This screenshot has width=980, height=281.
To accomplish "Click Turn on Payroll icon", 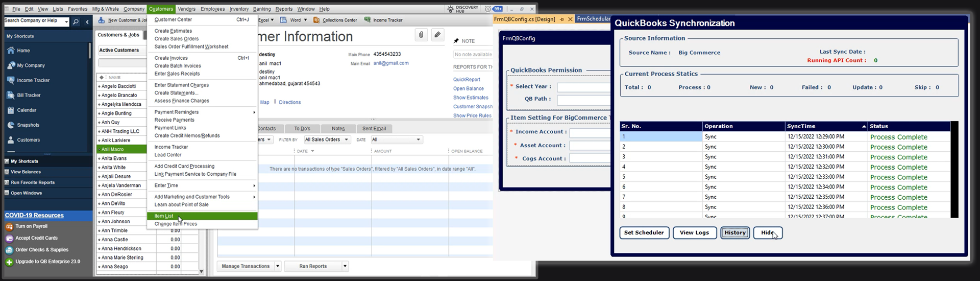I will click(9, 226).
